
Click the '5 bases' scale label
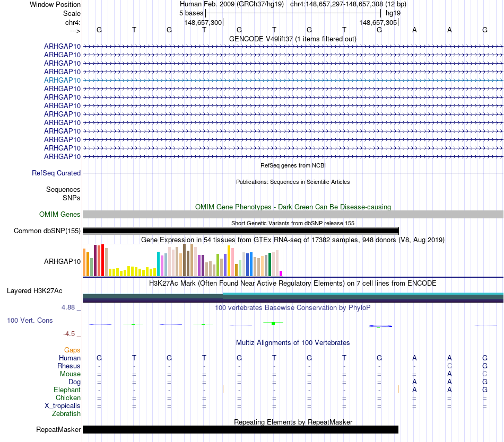click(x=191, y=13)
